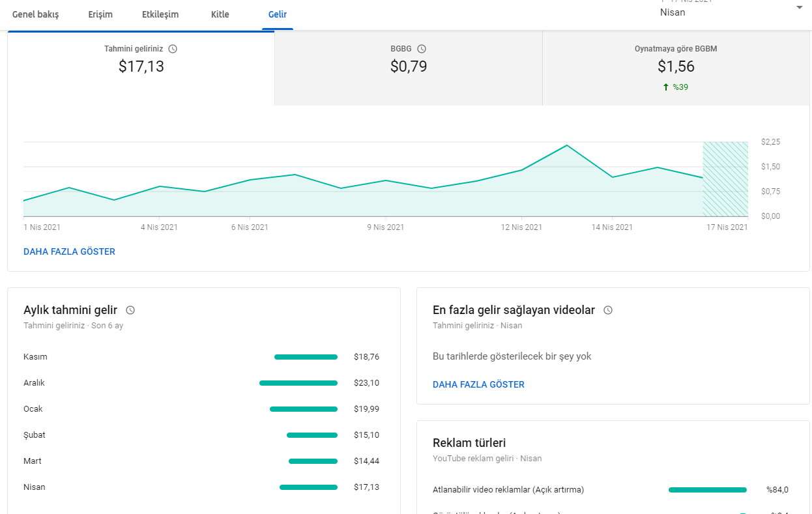The image size is (812, 514).
Task: Click the Aralık revenue bar
Action: pos(298,383)
